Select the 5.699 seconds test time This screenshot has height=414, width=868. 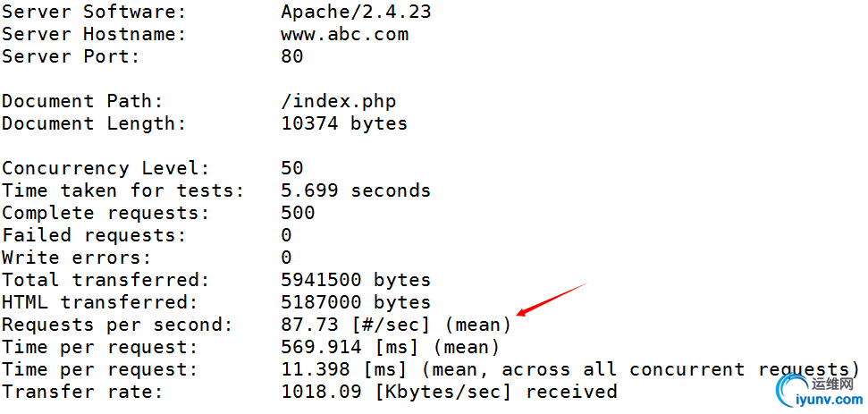tap(356, 191)
